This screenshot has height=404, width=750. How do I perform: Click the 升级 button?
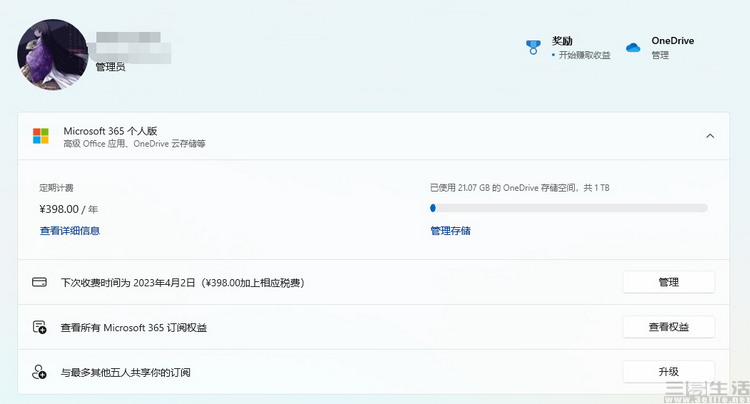[669, 371]
